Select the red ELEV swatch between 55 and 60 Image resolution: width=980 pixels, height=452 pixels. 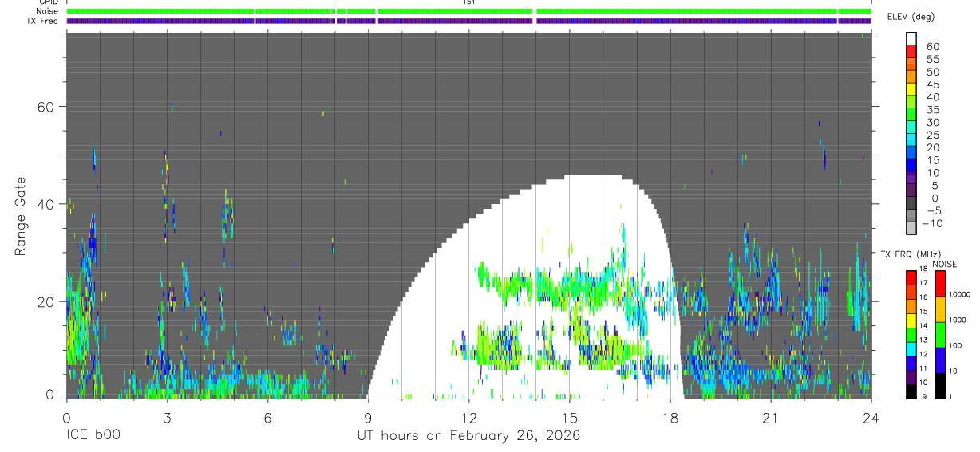click(911, 52)
